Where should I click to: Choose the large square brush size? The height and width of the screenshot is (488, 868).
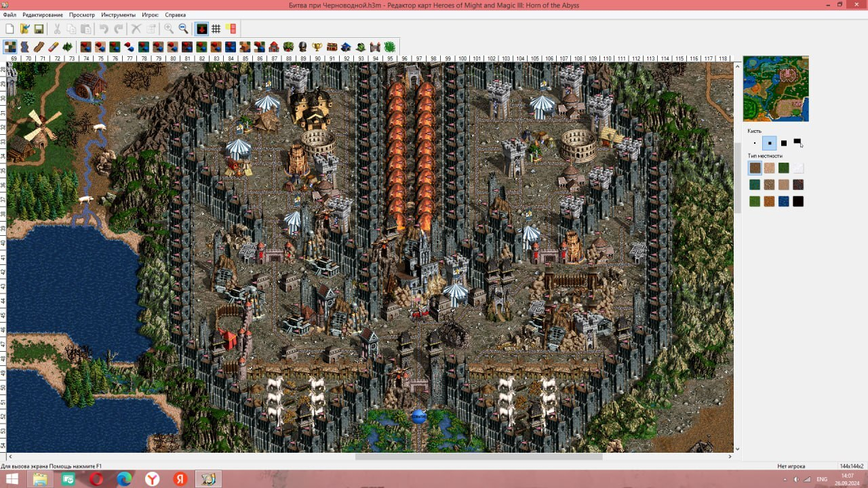[784, 143]
